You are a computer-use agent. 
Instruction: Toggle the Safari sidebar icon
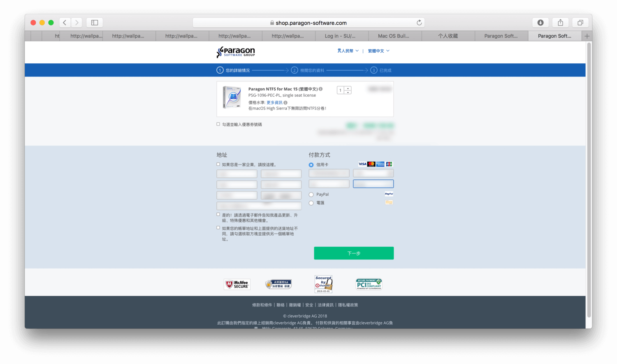tap(95, 23)
